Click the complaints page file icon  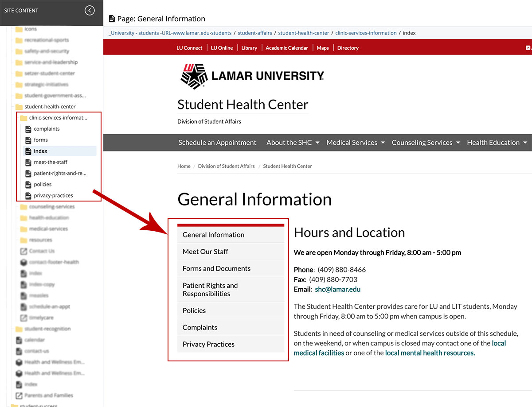(x=28, y=129)
